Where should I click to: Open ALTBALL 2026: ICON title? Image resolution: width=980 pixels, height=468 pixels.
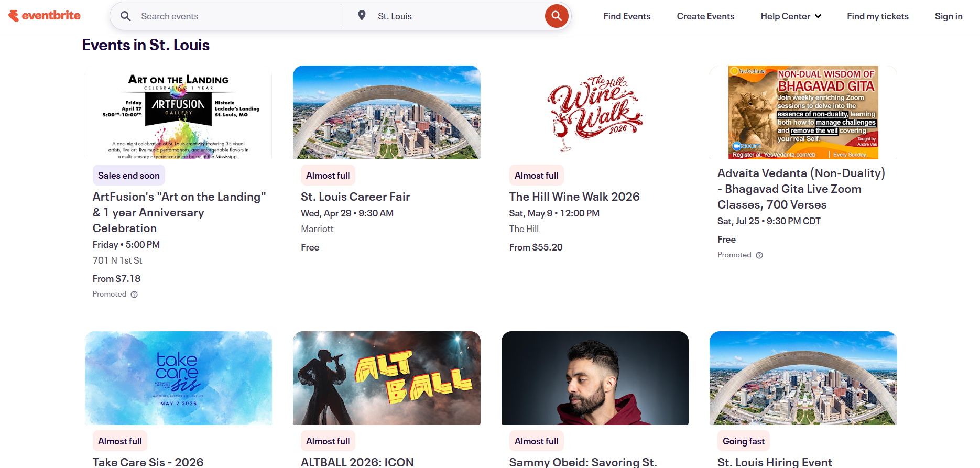tap(357, 462)
